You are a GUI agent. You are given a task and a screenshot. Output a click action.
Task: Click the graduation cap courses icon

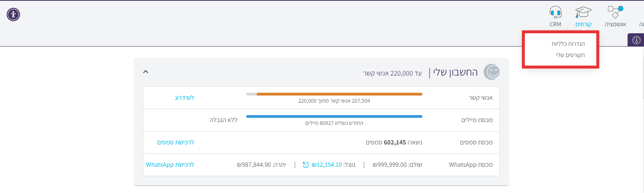coord(583,12)
